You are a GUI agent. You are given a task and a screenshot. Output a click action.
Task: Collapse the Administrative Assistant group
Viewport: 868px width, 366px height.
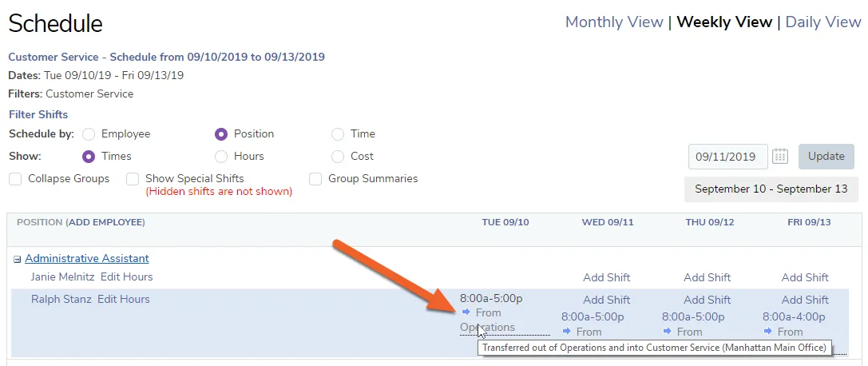coord(17,259)
